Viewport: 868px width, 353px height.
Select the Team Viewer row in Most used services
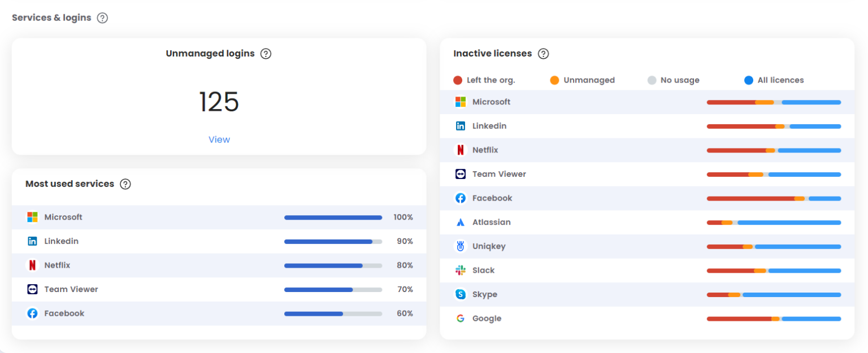[x=71, y=289]
